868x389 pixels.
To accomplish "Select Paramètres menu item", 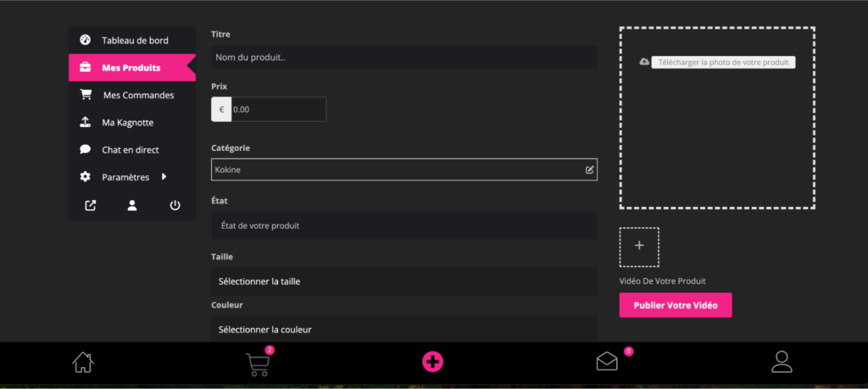I will [x=131, y=177].
